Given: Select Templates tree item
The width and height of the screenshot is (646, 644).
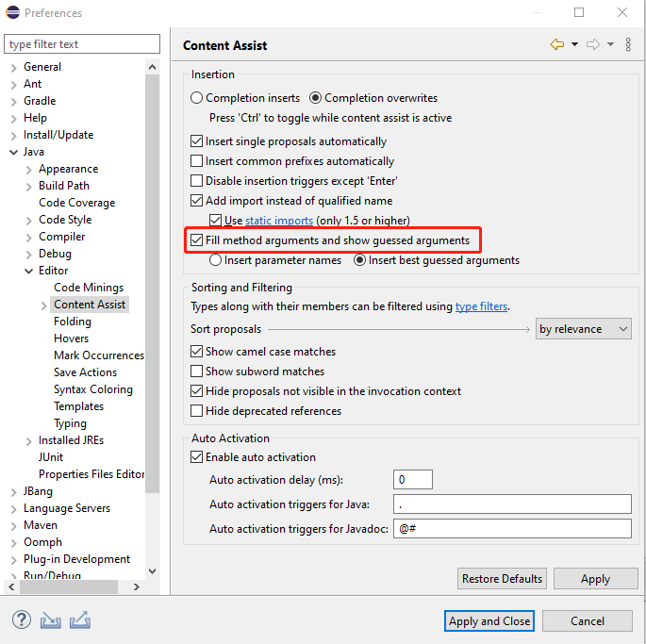Looking at the screenshot, I should pyautogui.click(x=78, y=406).
